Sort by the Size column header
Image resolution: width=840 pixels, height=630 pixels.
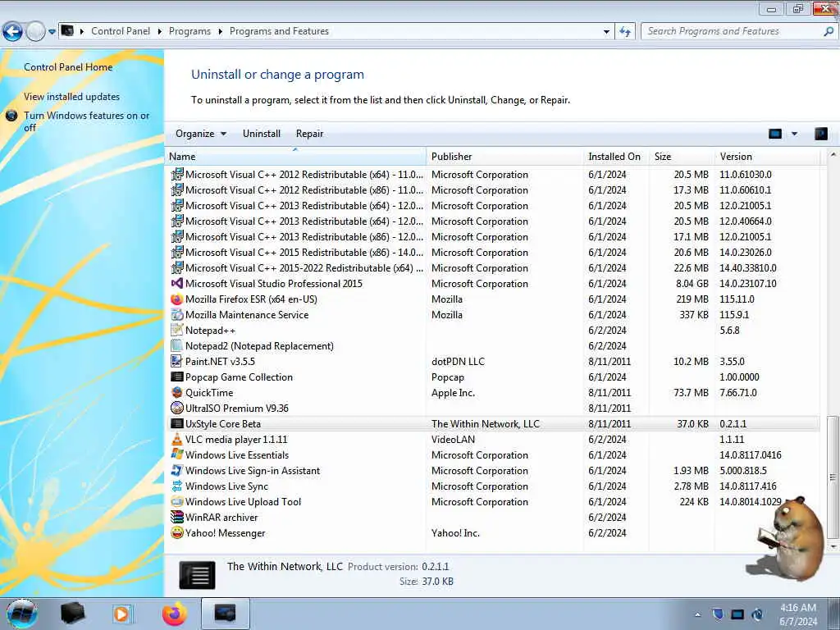(681, 157)
